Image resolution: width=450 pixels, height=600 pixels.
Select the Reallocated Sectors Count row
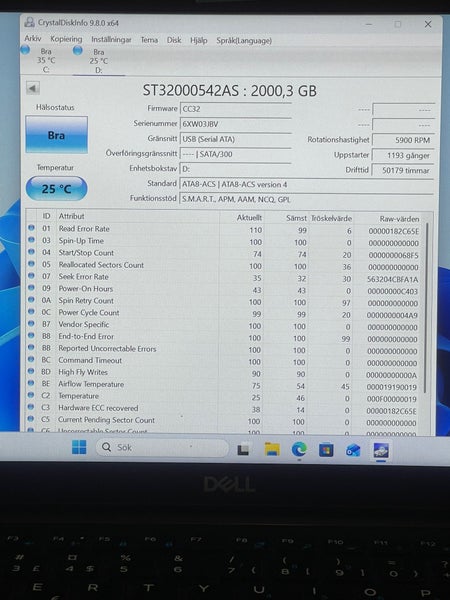coord(226,265)
